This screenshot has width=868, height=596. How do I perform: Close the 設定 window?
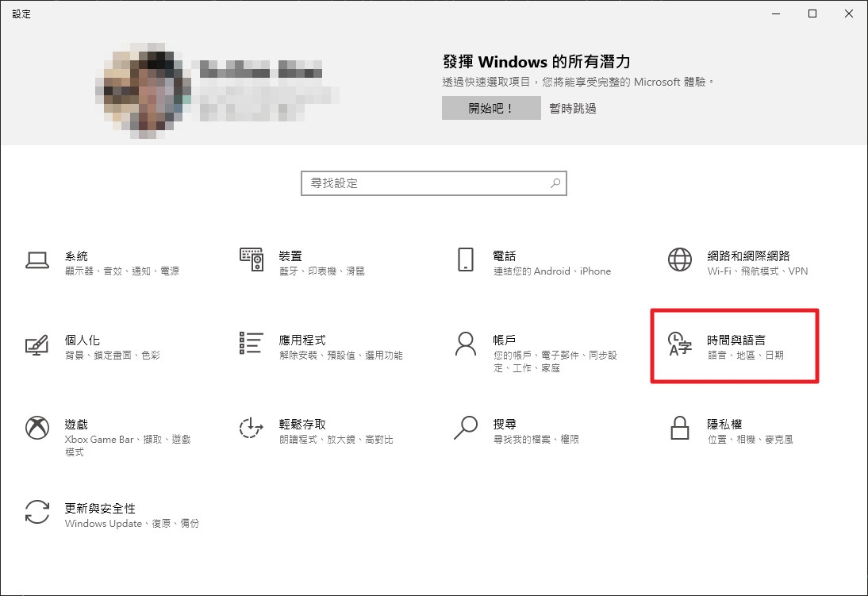[849, 13]
